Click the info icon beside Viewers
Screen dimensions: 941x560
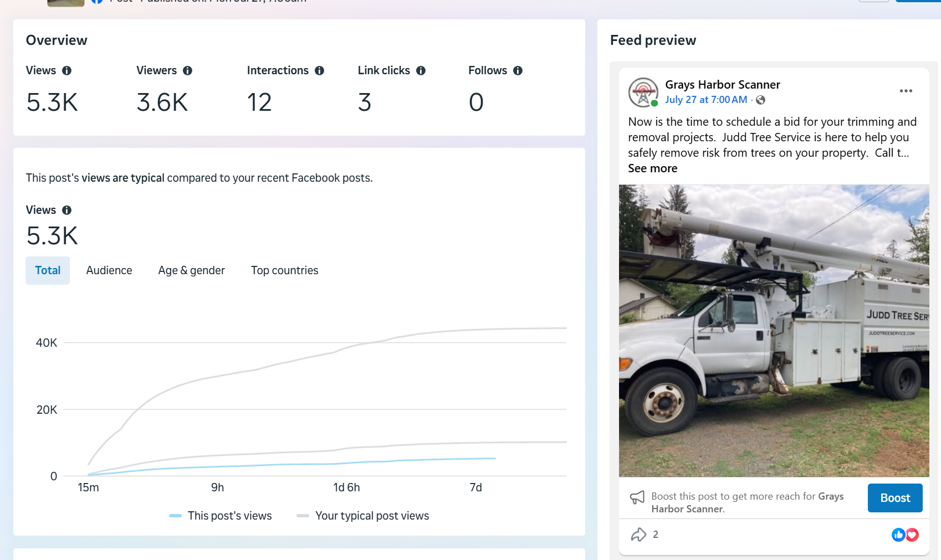(187, 70)
